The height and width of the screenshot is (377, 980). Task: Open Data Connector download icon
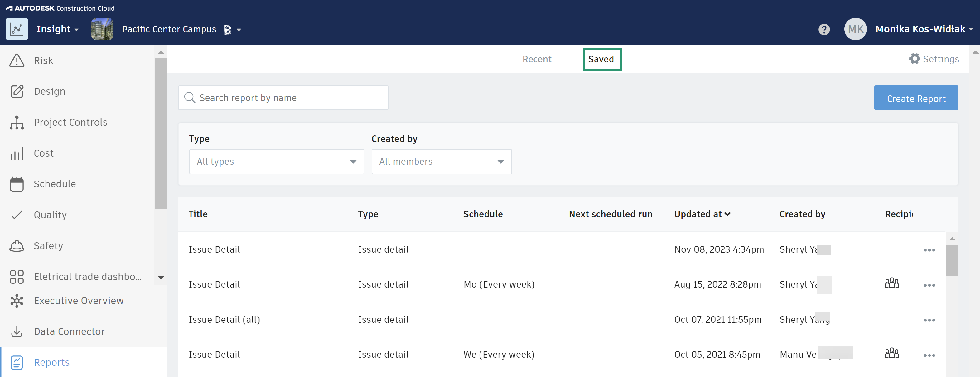click(x=17, y=331)
